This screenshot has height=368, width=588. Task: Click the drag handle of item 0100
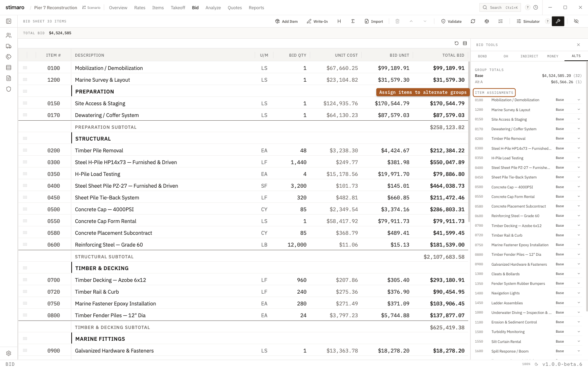[x=25, y=68]
